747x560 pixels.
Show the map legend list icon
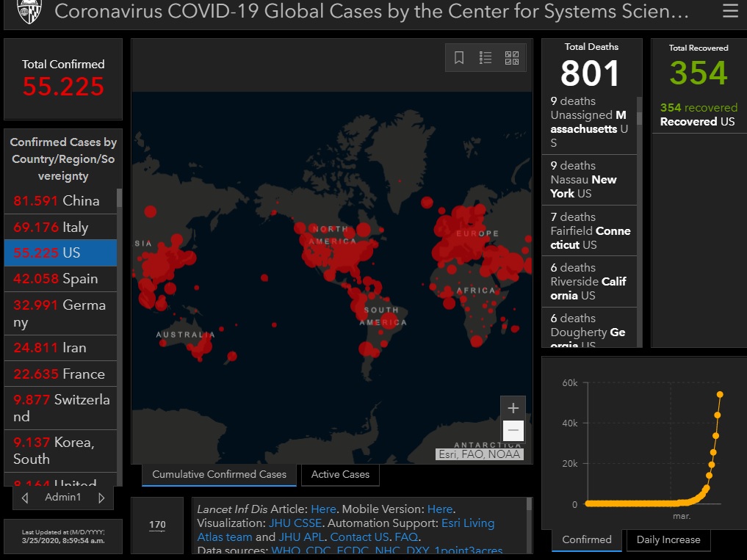486,58
